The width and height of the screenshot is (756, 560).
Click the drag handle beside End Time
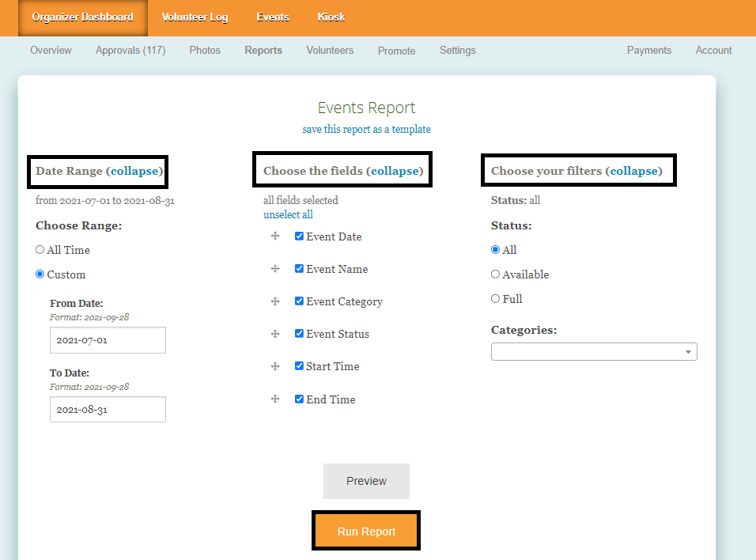tap(275, 399)
